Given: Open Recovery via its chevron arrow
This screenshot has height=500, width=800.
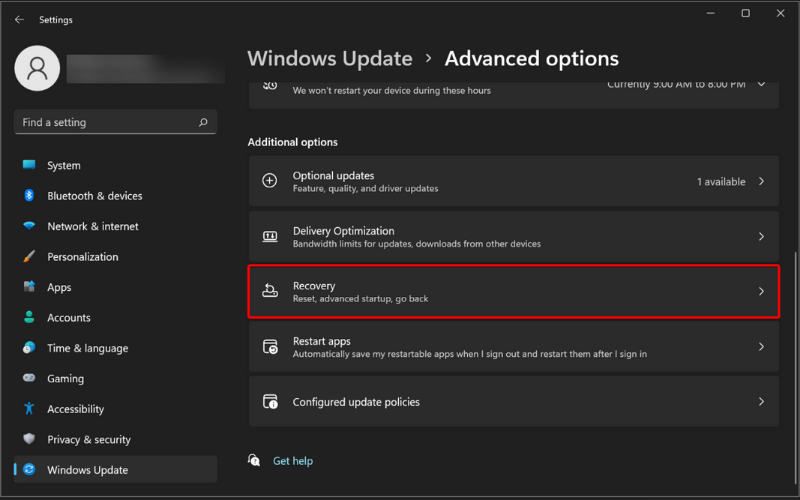Looking at the screenshot, I should coord(761,291).
